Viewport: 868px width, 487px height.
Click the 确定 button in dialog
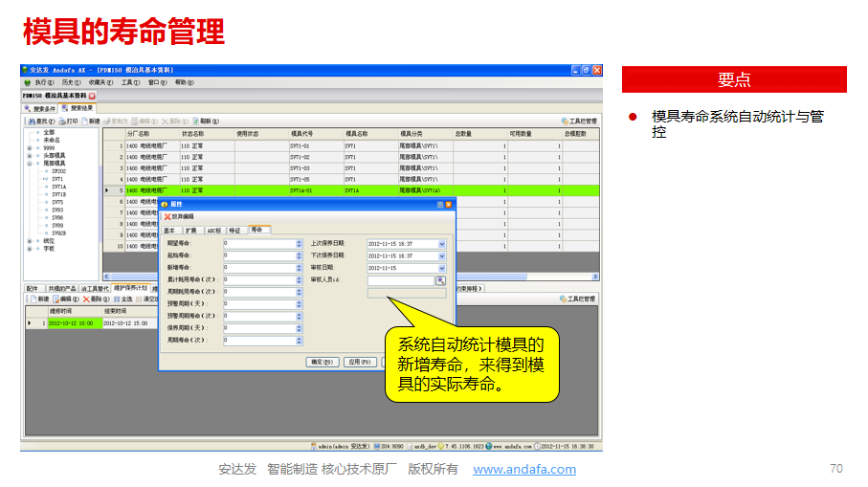tap(321, 362)
